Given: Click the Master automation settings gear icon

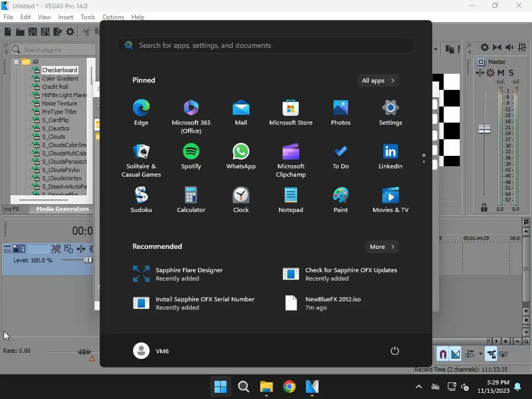Looking at the screenshot, I should tap(490, 73).
